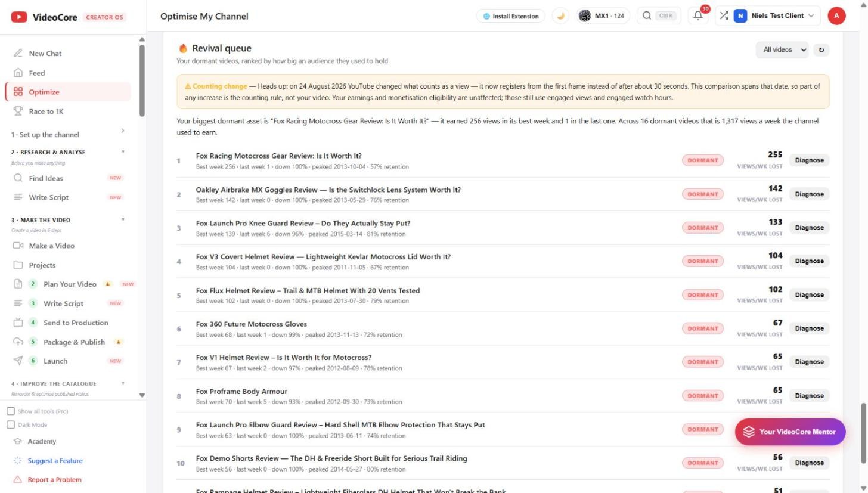Enable Show all tools (Pro) checkbox
Image resolution: width=868 pixels, height=493 pixels.
point(11,411)
